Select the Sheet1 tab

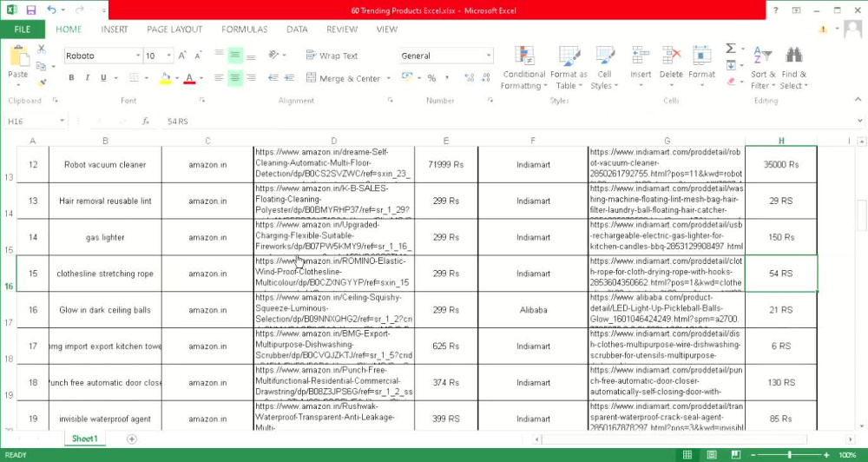click(84, 439)
